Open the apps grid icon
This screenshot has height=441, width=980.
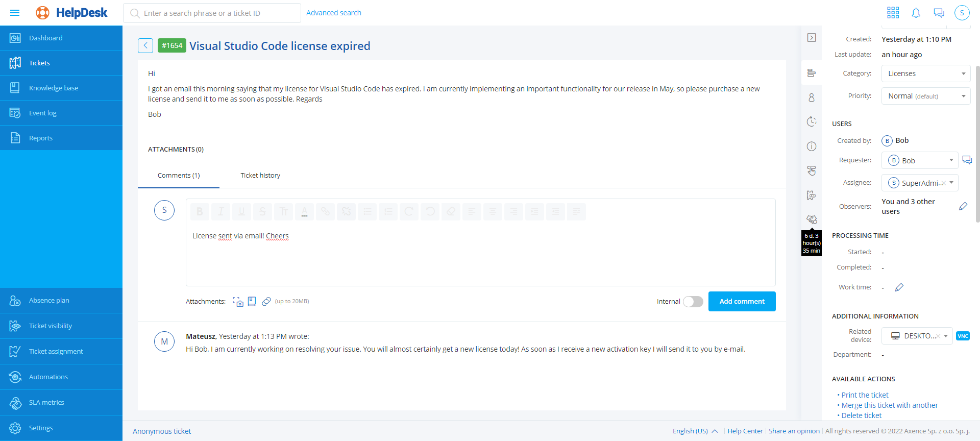click(x=893, y=13)
